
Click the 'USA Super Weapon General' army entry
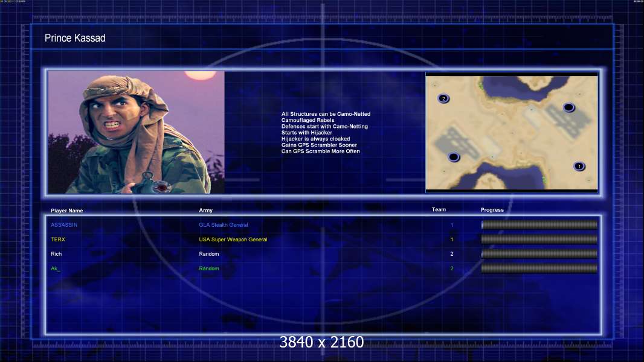233,240
